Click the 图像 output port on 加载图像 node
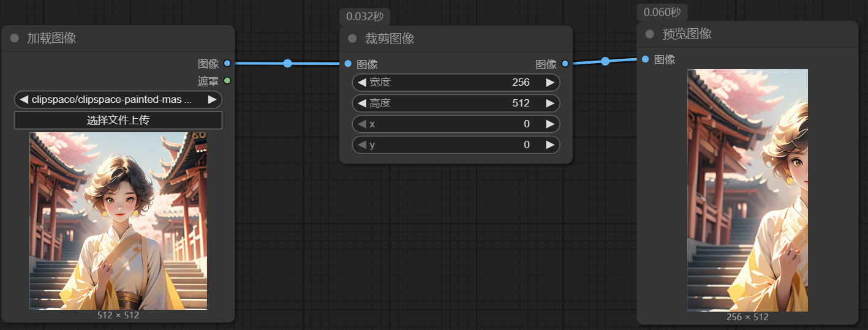This screenshot has width=868, height=330. [x=227, y=63]
